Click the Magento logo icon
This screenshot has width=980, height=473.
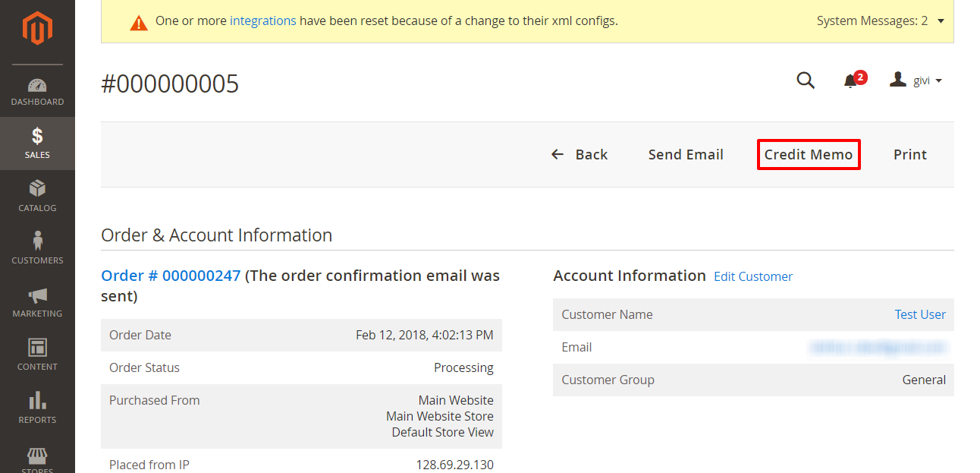click(37, 29)
